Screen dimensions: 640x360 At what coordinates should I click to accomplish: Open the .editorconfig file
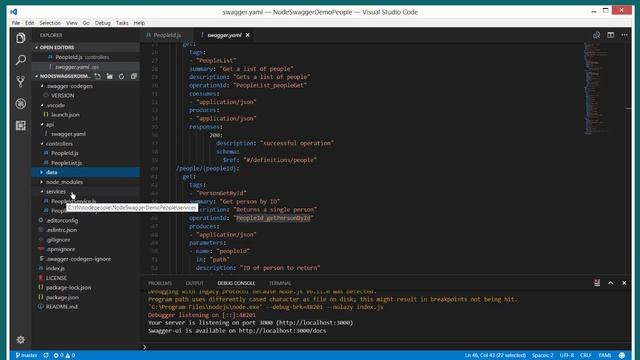pyautogui.click(x=86, y=220)
